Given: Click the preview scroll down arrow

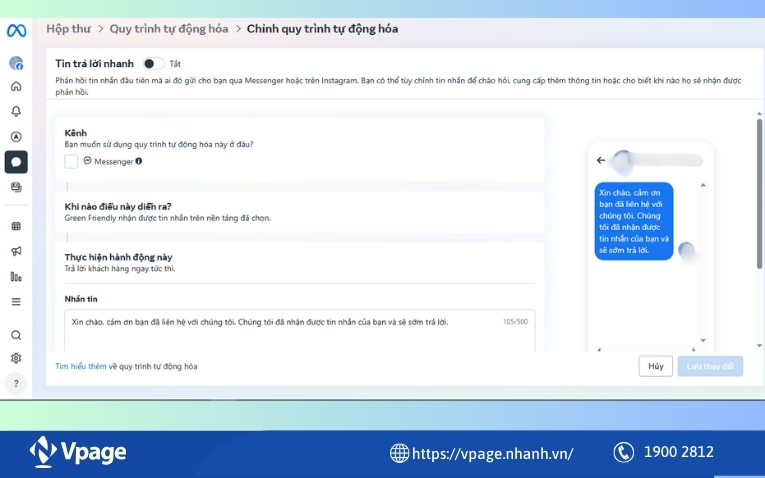Looking at the screenshot, I should (703, 340).
